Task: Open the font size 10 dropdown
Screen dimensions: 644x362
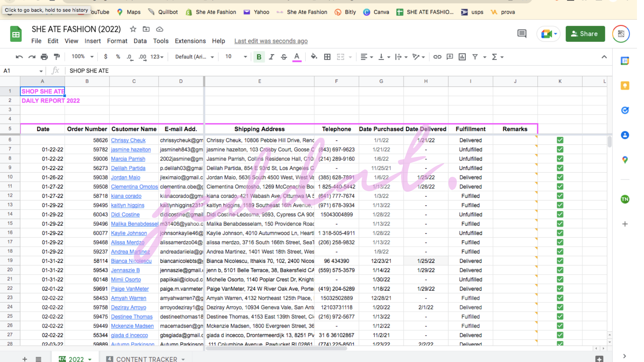Action: pyautogui.click(x=236, y=57)
